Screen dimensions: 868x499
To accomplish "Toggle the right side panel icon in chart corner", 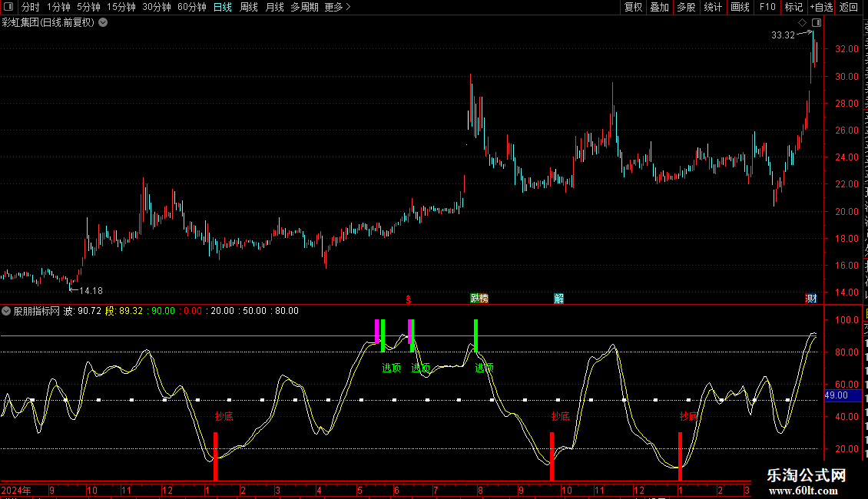I will tap(817, 23).
